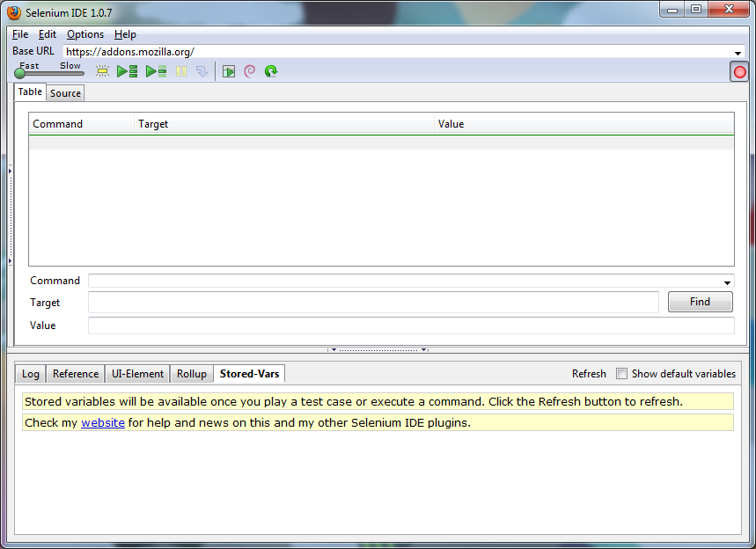
Task: Expand the Command dropdown arrow
Action: pos(727,282)
